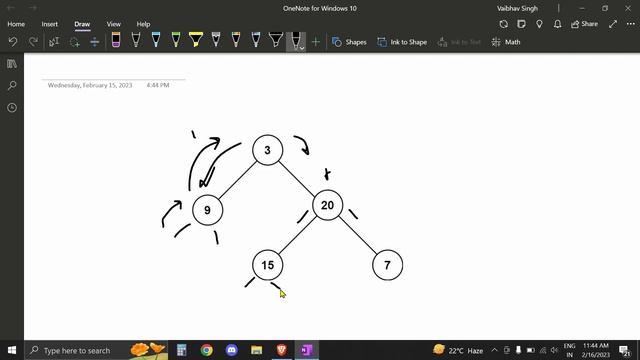This screenshot has height=360, width=640.
Task: Select tree node 3
Action: [x=267, y=150]
